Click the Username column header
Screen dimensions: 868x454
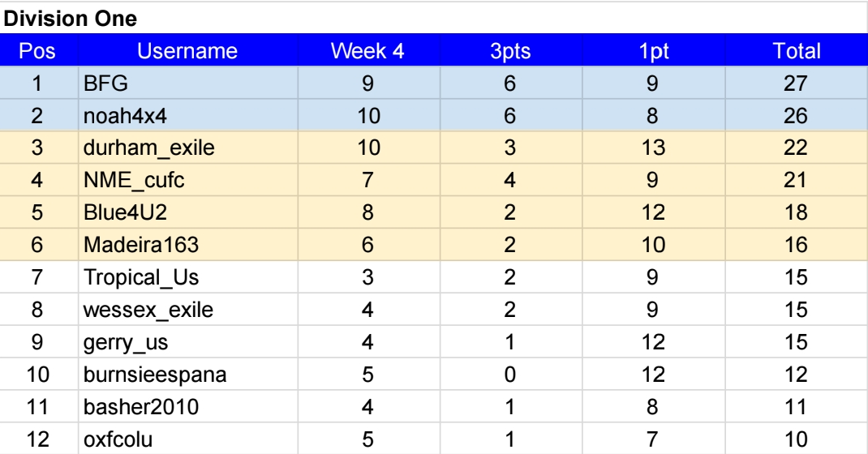tap(187, 51)
